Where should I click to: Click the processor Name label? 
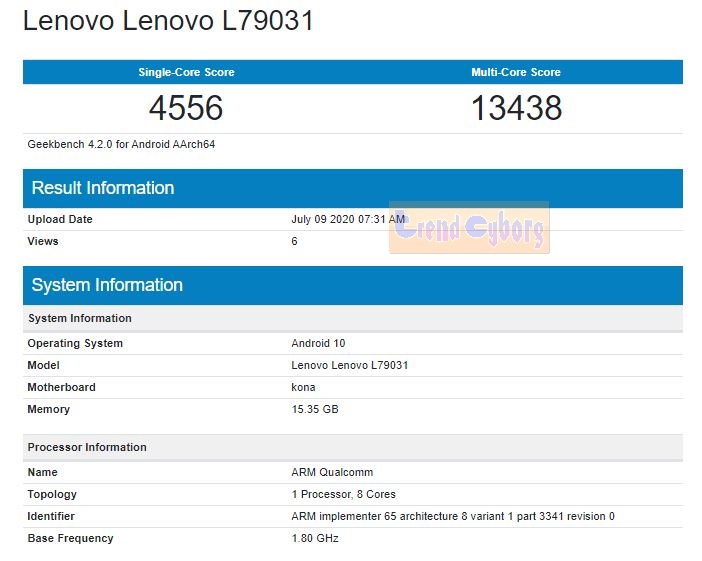(43, 472)
